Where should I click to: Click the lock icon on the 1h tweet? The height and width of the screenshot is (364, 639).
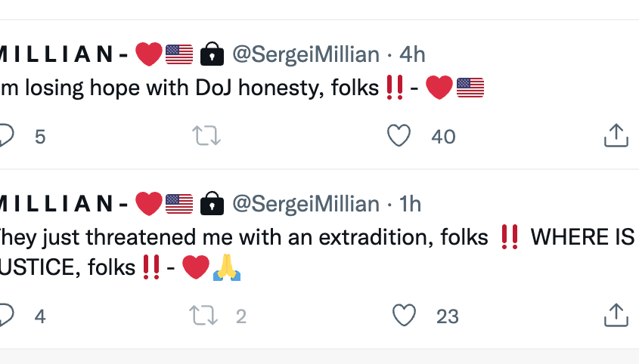212,204
